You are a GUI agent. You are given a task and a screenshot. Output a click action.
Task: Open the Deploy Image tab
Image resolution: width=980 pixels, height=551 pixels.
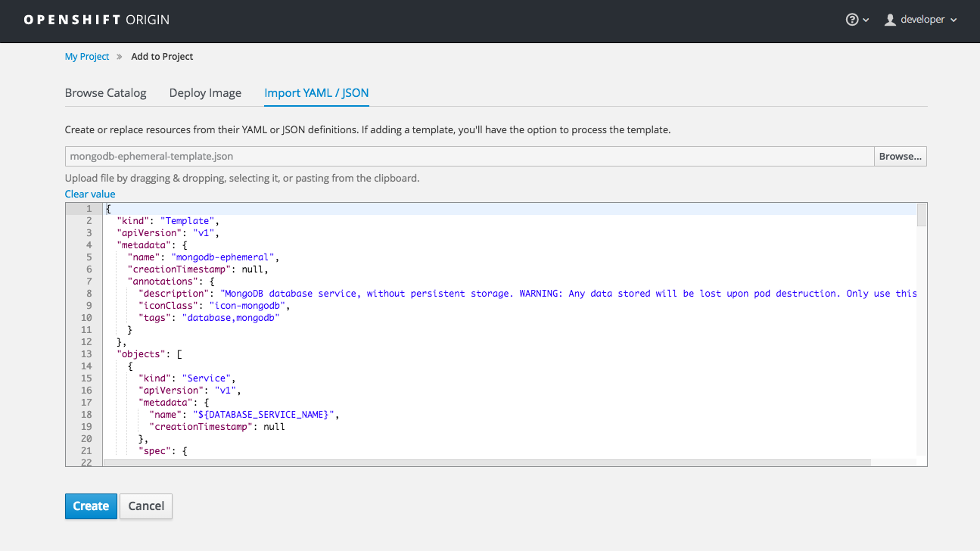205,93
